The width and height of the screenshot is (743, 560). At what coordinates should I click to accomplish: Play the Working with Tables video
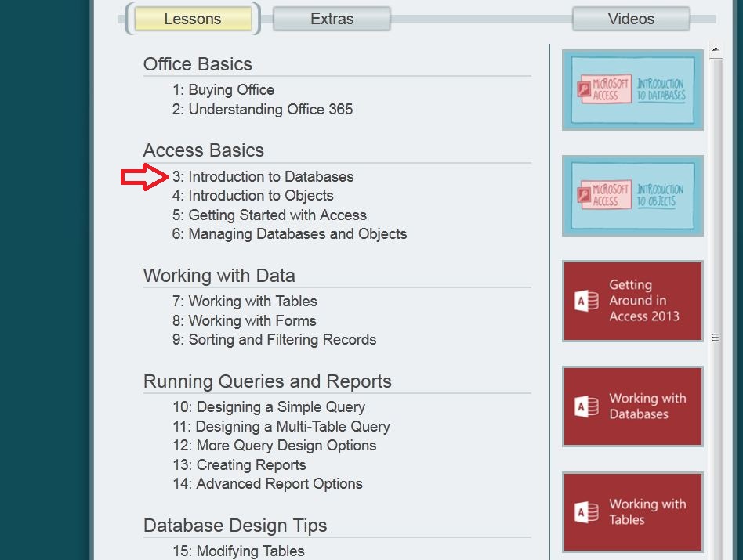pyautogui.click(x=632, y=511)
